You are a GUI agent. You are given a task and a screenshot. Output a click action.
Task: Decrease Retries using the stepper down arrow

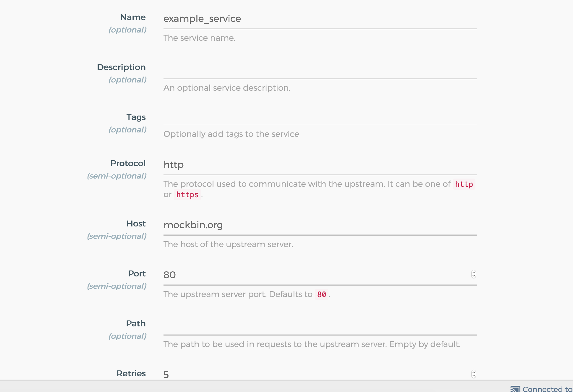(x=474, y=376)
